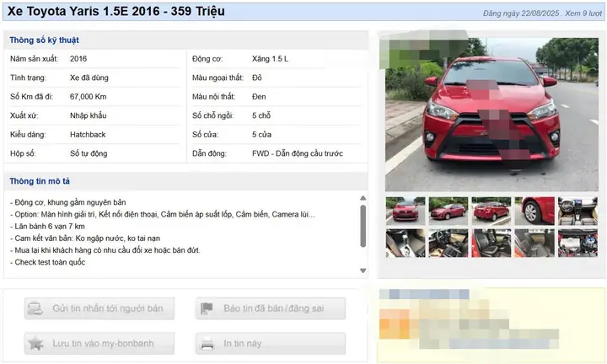Click the up arrow in the description scrollbar
Image resolution: width=607 pixels, height=364 pixels.
(x=363, y=198)
